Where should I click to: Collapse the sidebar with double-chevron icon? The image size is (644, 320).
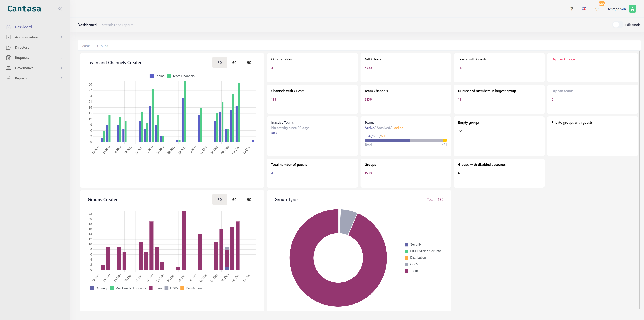[60, 9]
